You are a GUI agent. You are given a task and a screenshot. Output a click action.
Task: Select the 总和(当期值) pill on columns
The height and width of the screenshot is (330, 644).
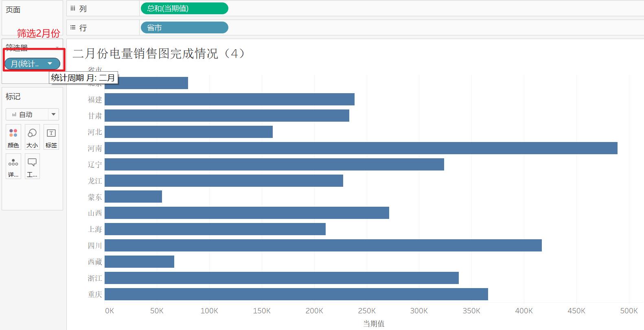click(x=184, y=8)
